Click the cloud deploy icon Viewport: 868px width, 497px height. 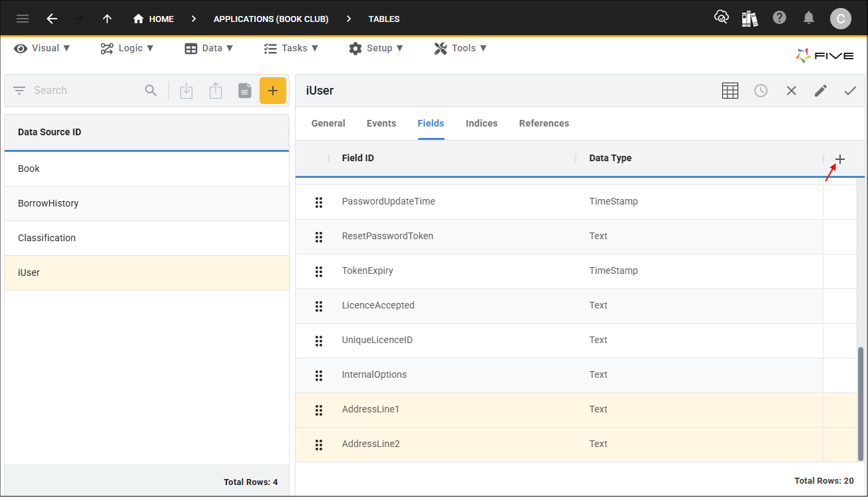point(722,18)
